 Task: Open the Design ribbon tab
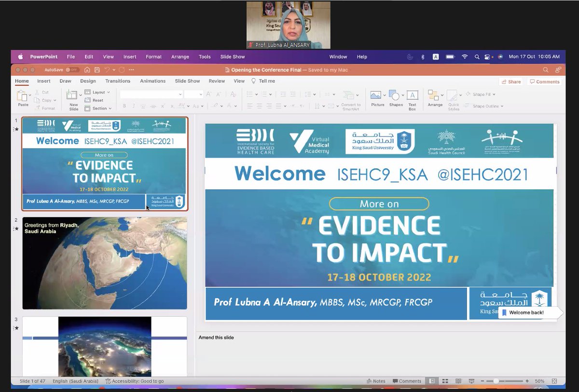88,81
